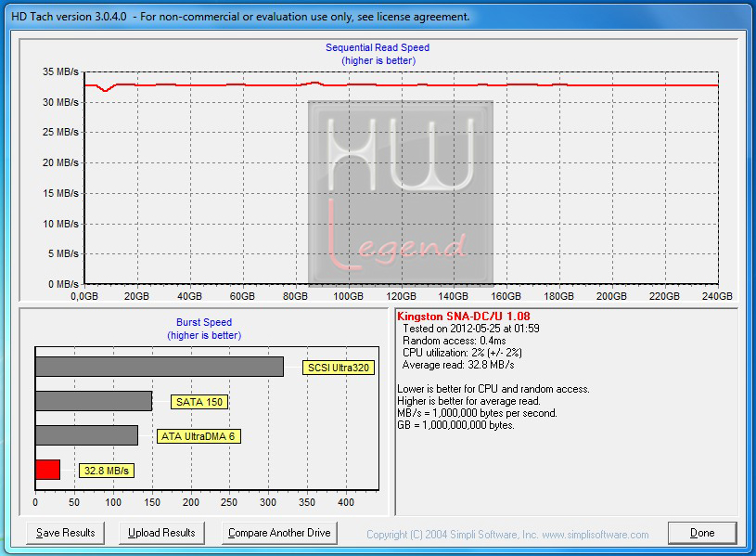Click the 35 MB/s axis label
The height and width of the screenshot is (556, 756).
click(60, 71)
